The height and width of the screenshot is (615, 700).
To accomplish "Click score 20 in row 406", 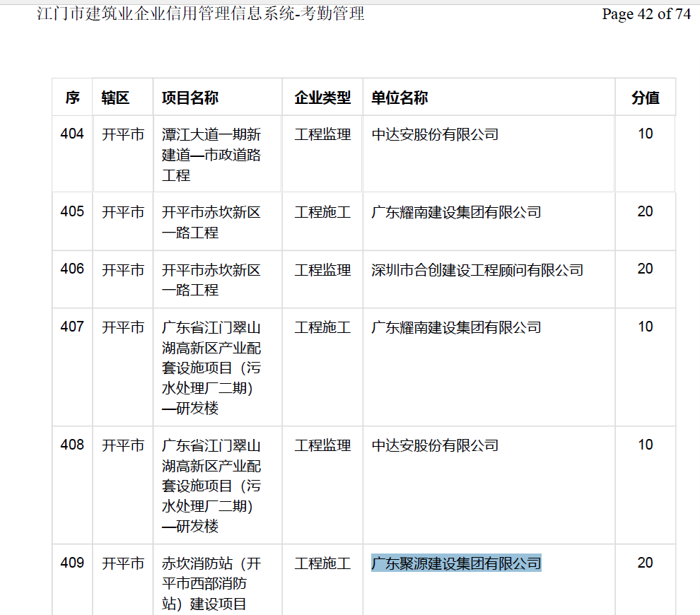I will (x=645, y=269).
